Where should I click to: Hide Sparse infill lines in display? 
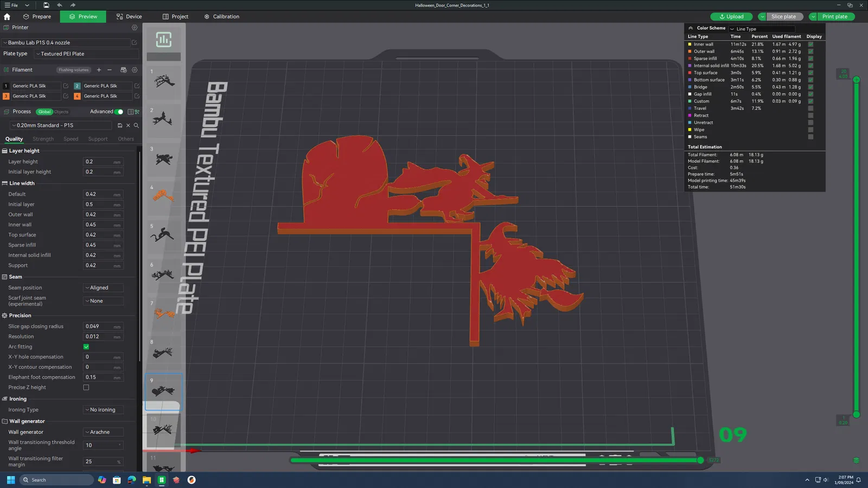(x=810, y=59)
